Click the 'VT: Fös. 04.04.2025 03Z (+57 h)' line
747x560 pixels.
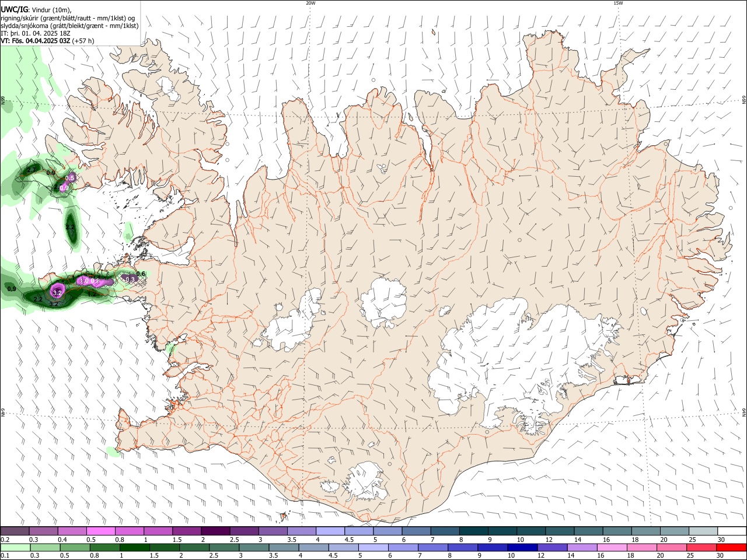coord(47,41)
